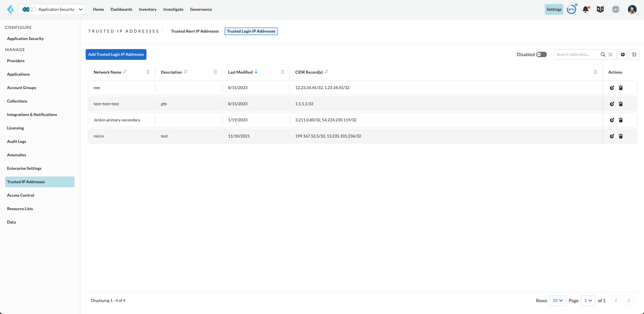Open the AI assistant gear icon
Viewport: 644px width, 314px height.
click(616, 9)
